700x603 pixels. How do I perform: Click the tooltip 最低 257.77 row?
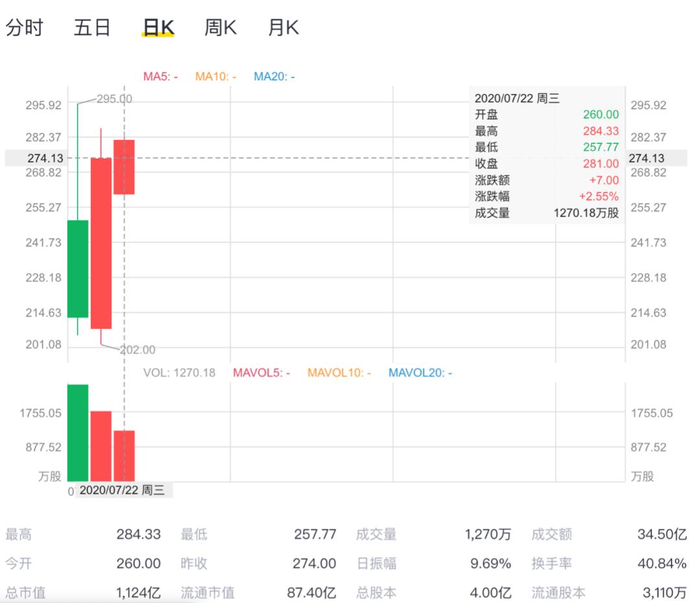(546, 147)
